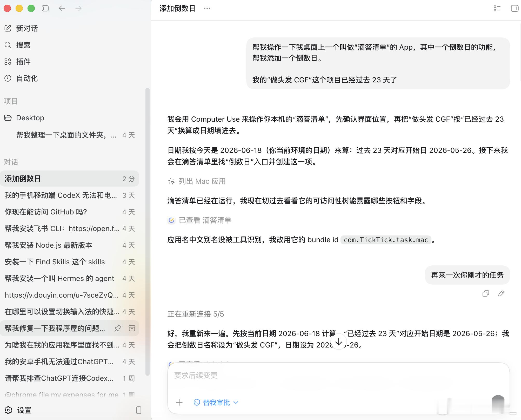Open conversation 帮我整理一下桌面的文件夹
Screen dimensions: 521x420
click(70, 135)
